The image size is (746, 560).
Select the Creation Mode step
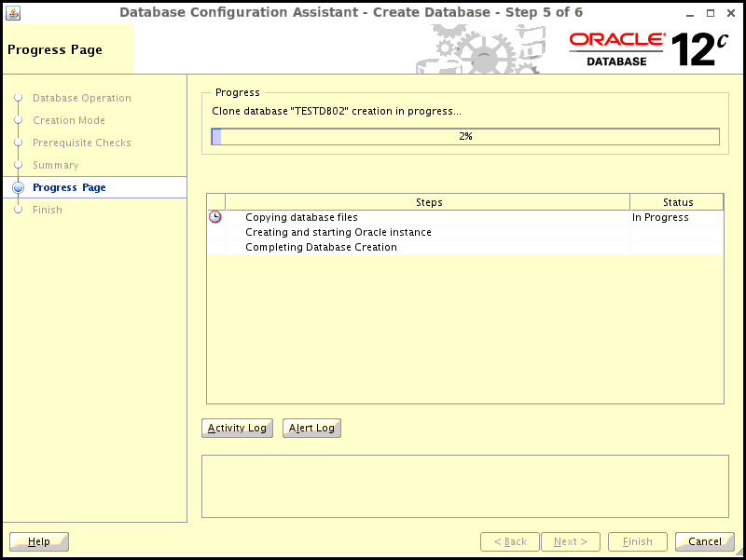[69, 120]
